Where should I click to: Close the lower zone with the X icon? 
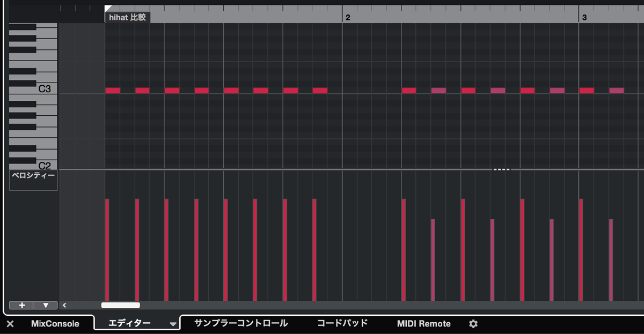(10, 324)
